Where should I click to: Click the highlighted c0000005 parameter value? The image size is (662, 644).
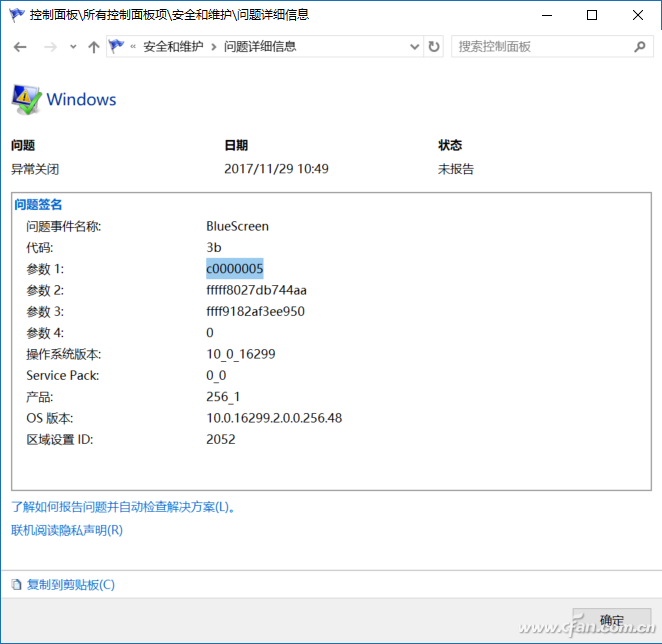click(x=234, y=269)
